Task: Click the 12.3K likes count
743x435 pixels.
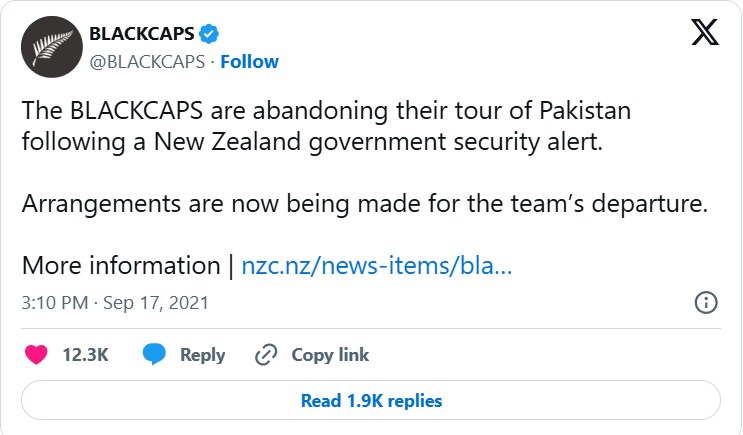Action: [85, 354]
